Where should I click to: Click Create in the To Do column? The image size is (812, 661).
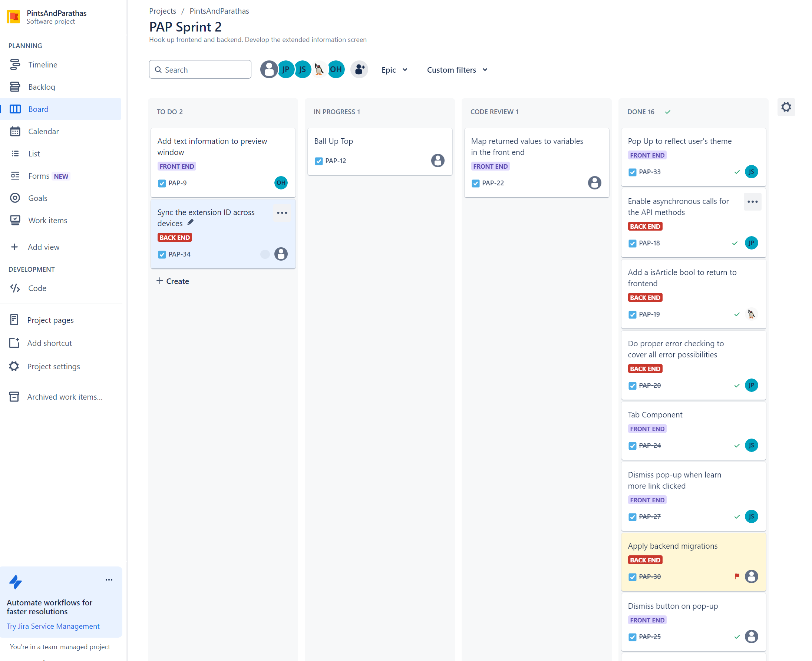point(173,281)
